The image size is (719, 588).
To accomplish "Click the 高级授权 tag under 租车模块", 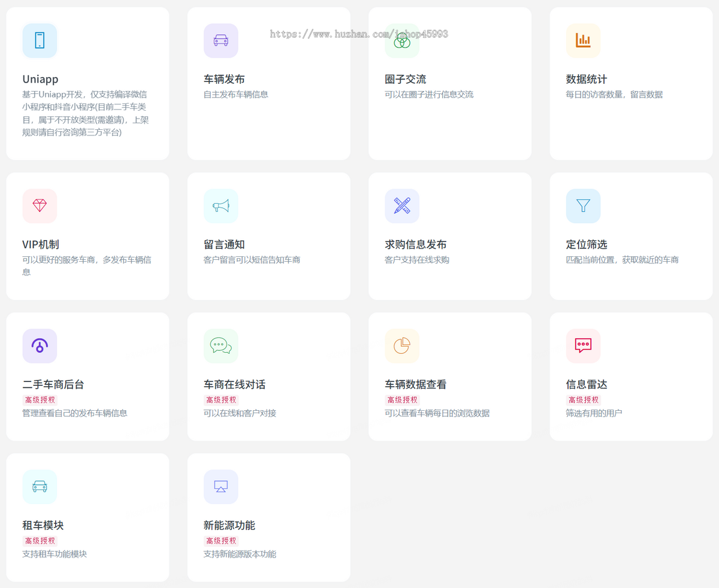I will [40, 541].
